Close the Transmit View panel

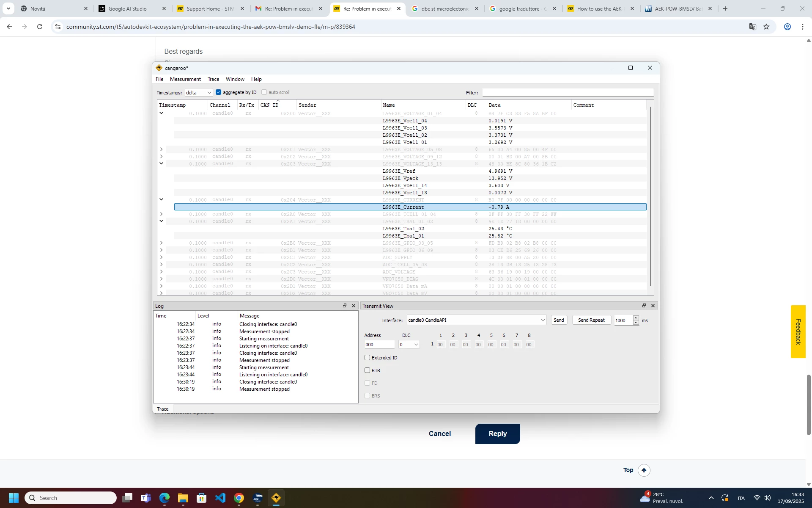click(x=653, y=306)
